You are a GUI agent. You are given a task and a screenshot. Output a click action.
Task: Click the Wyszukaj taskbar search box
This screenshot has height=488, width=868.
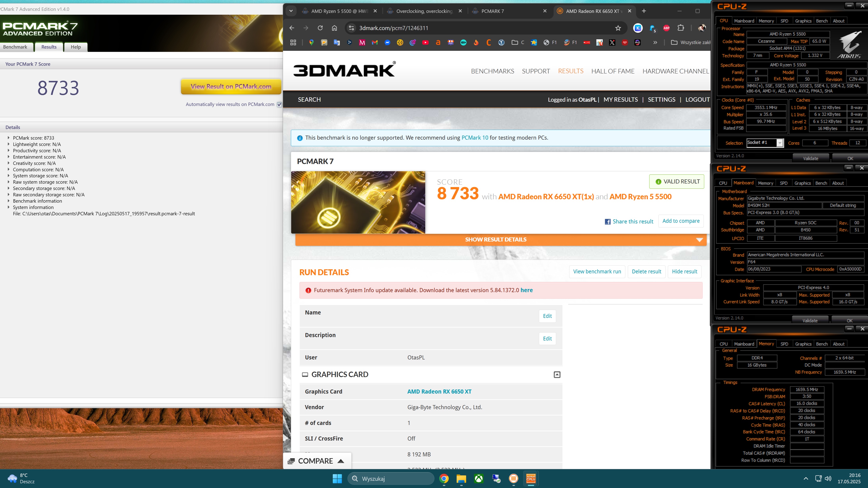click(391, 478)
